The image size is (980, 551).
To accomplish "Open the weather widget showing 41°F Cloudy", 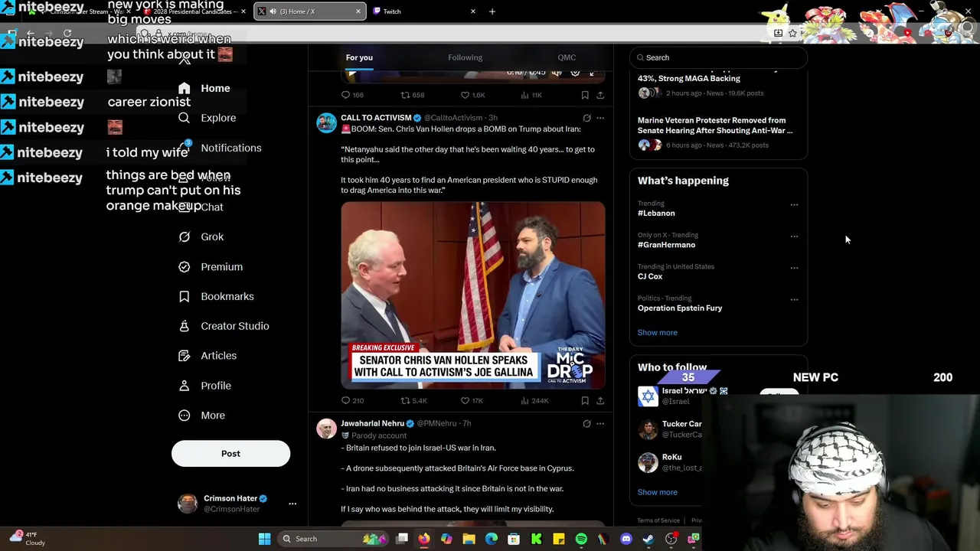I will click(x=26, y=539).
